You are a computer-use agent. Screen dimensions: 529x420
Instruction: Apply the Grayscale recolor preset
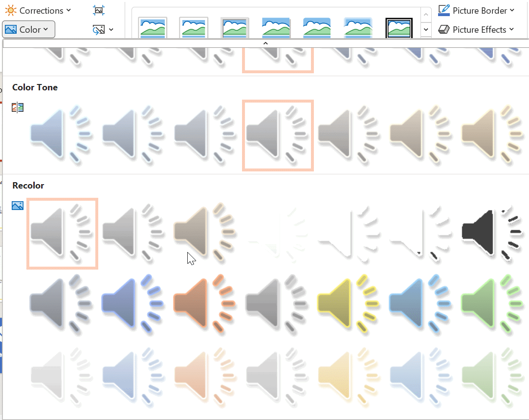click(x=134, y=233)
